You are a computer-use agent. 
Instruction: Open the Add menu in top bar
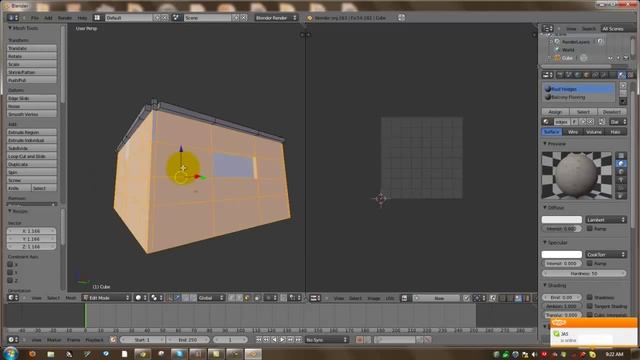tap(48, 18)
